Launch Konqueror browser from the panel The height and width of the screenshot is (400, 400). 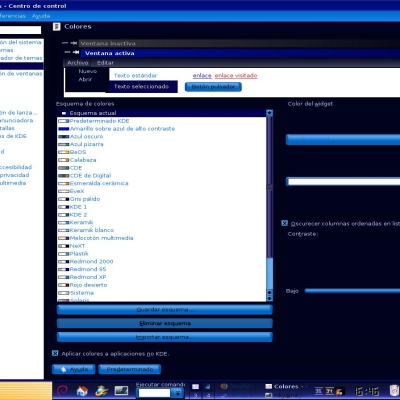point(101,390)
